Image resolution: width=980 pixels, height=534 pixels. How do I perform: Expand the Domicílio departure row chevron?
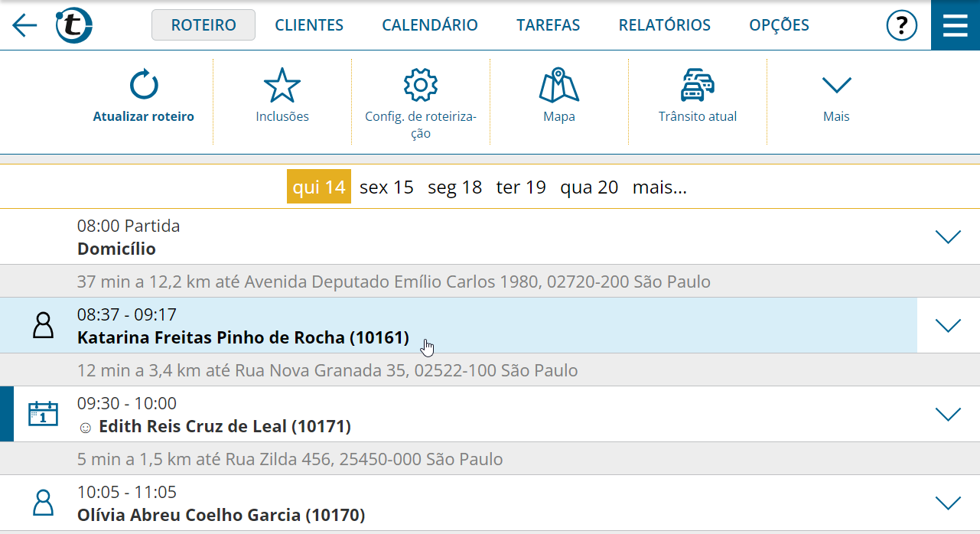tap(948, 237)
